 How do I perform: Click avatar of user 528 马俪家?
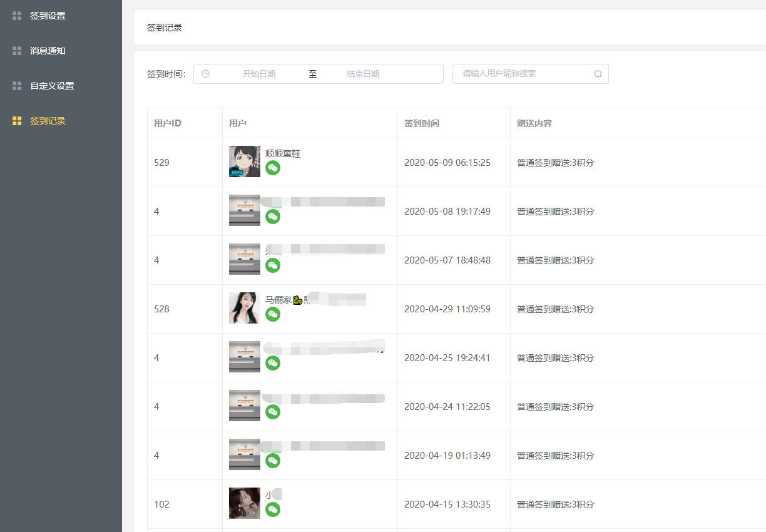point(245,308)
